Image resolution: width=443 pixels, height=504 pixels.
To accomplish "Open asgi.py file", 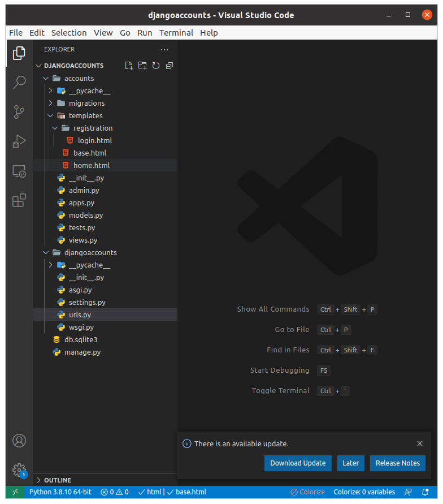I will click(105, 290).
